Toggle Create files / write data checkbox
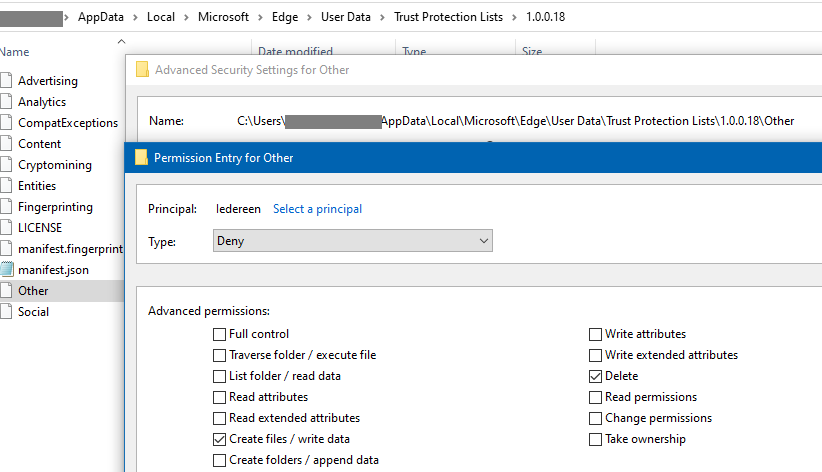The width and height of the screenshot is (822, 472). click(219, 439)
